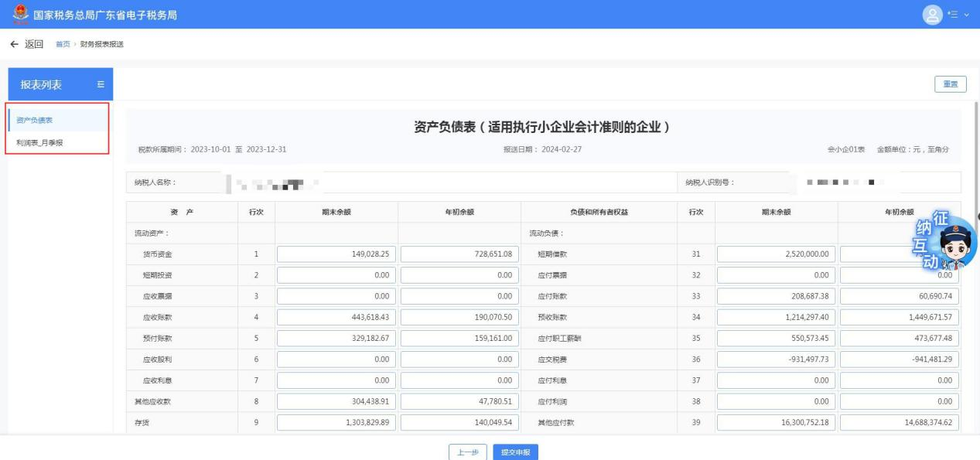Edit 货币资金 年初余额 value 728,651.08
Screen dimensions: 980x460
pos(459,254)
